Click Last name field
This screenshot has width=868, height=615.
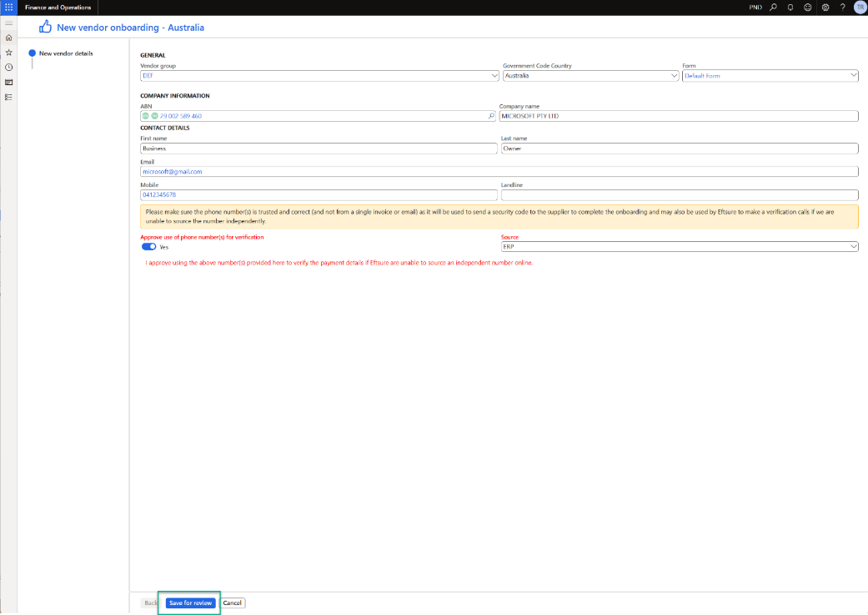tap(680, 149)
